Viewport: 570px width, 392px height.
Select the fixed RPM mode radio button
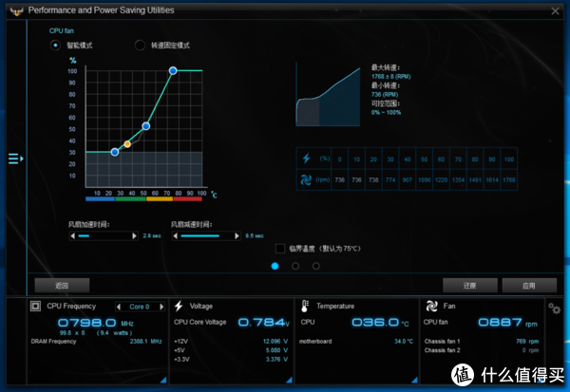140,45
